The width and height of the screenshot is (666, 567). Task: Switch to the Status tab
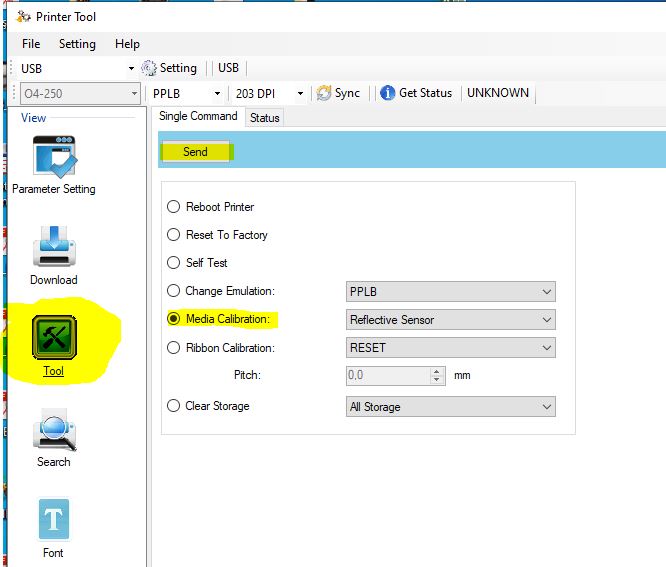(x=265, y=118)
